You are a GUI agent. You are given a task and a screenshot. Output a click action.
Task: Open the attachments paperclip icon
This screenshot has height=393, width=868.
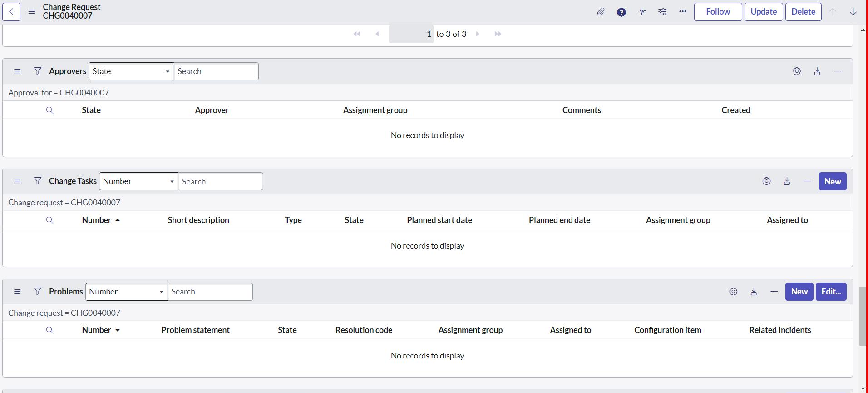click(601, 12)
